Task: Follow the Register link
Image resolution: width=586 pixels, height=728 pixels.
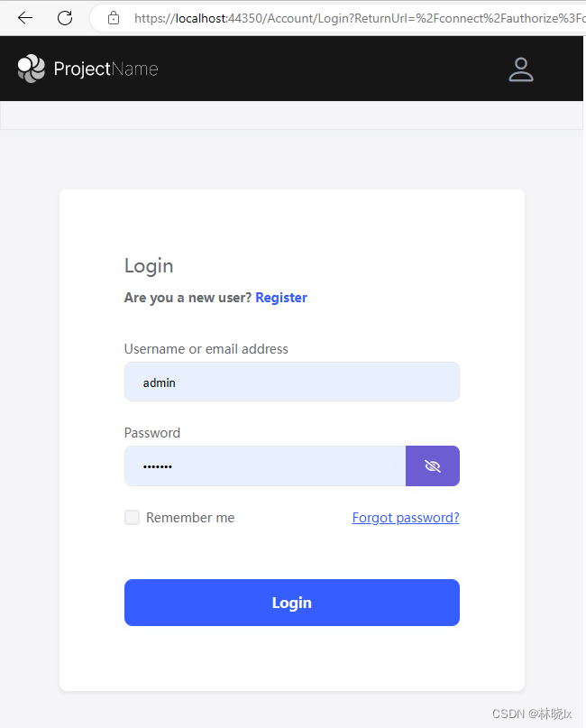Action: pos(281,297)
